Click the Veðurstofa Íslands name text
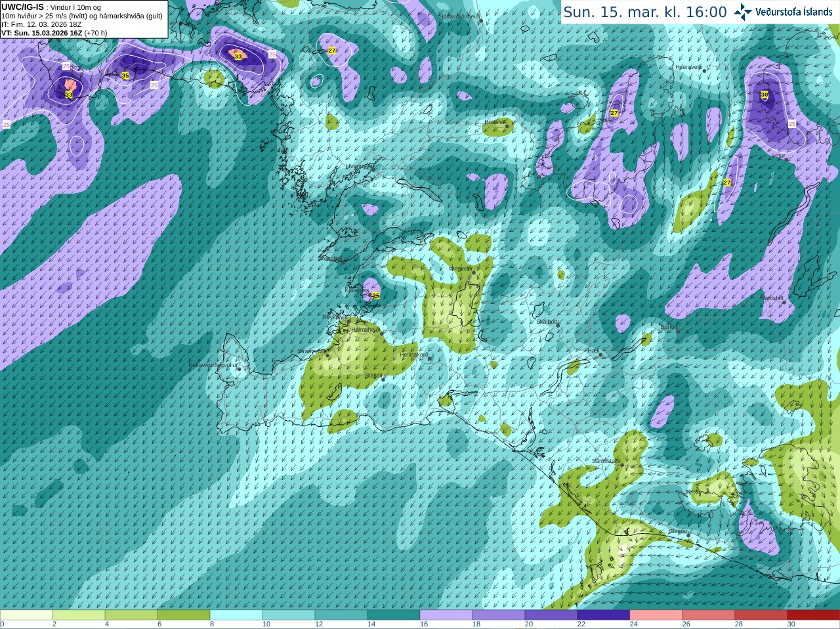The width and height of the screenshot is (840, 629). (794, 12)
